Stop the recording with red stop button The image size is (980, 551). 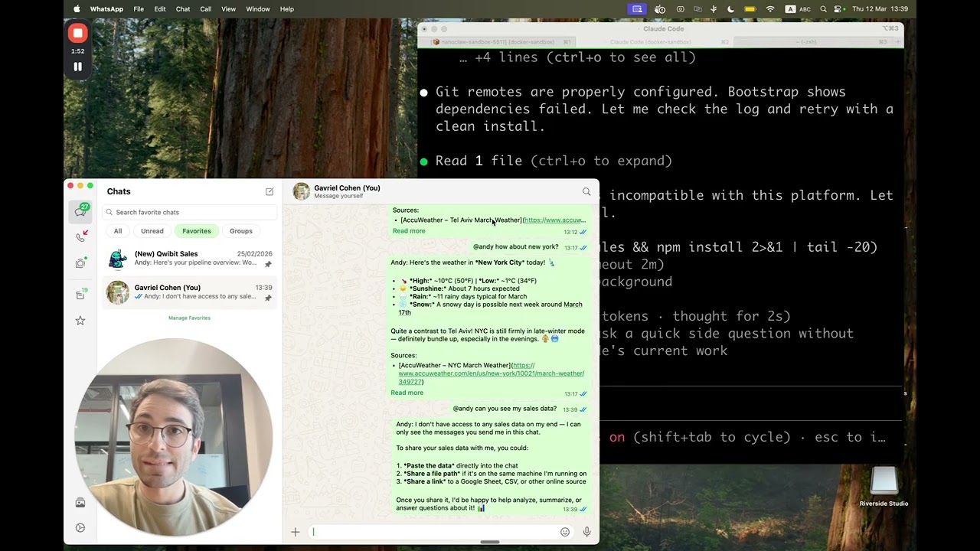pyautogui.click(x=77, y=33)
